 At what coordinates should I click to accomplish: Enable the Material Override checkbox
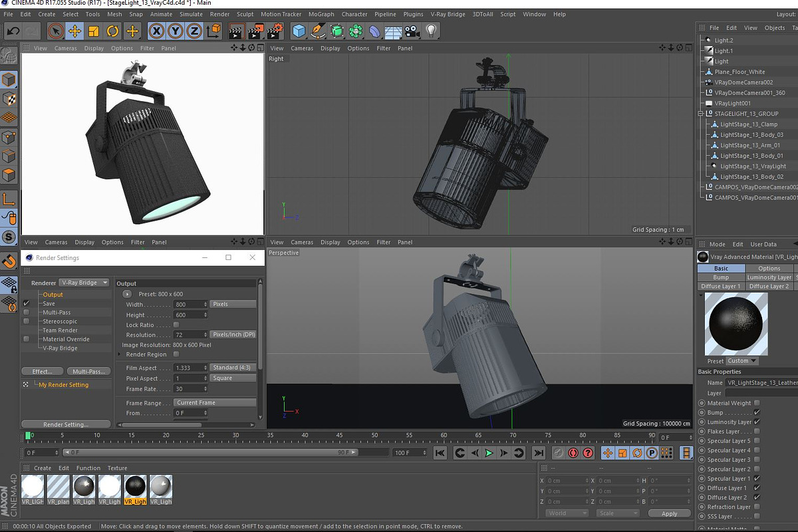(x=27, y=339)
